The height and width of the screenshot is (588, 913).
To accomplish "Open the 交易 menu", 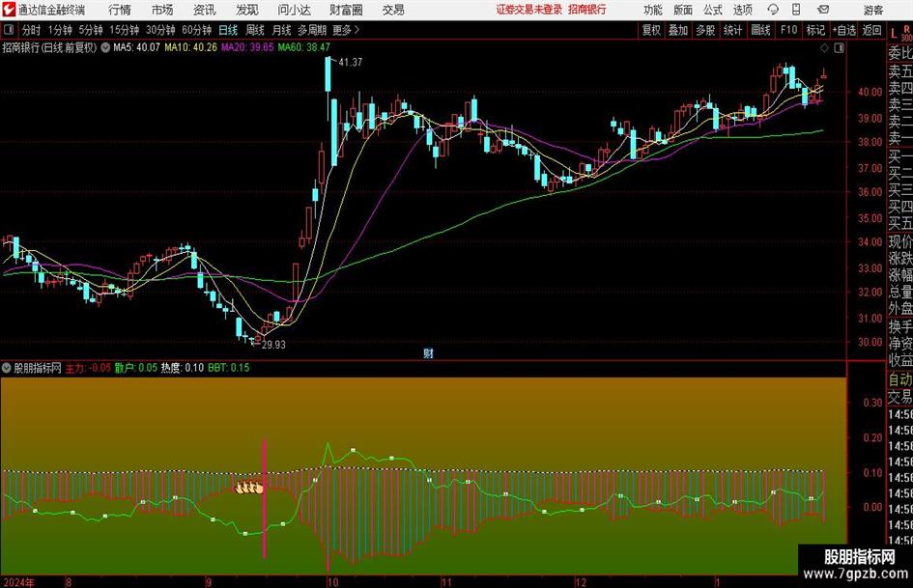I will click(x=393, y=10).
